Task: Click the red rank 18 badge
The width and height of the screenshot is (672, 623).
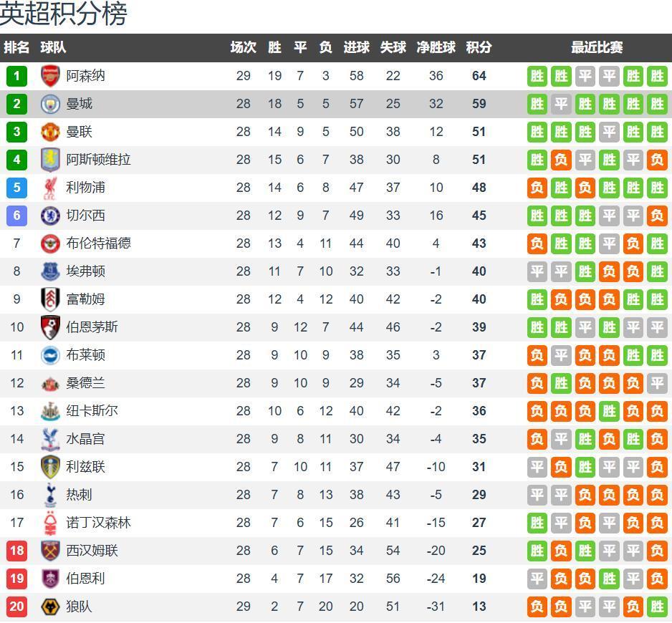Action: [x=16, y=551]
